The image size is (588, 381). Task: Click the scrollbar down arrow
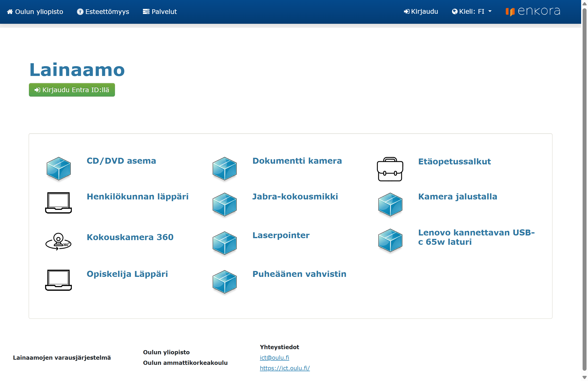tap(584, 377)
